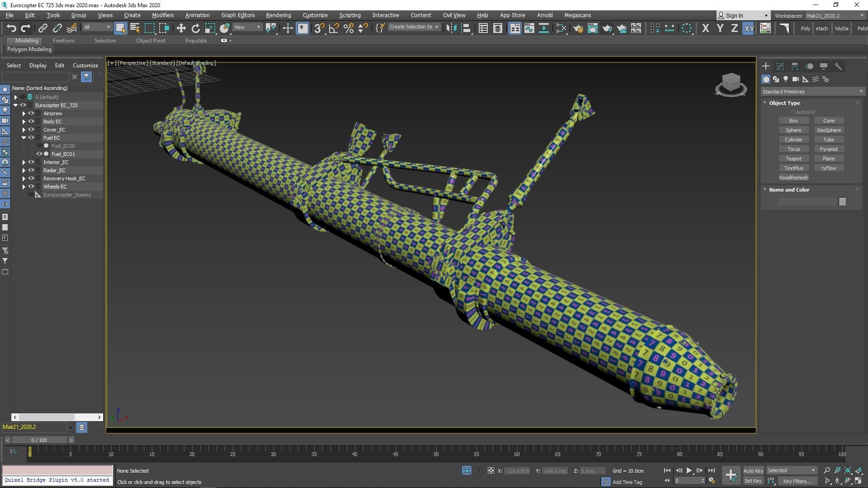The height and width of the screenshot is (488, 868).
Task: Toggle the Angle Snap icon
Action: point(334,28)
